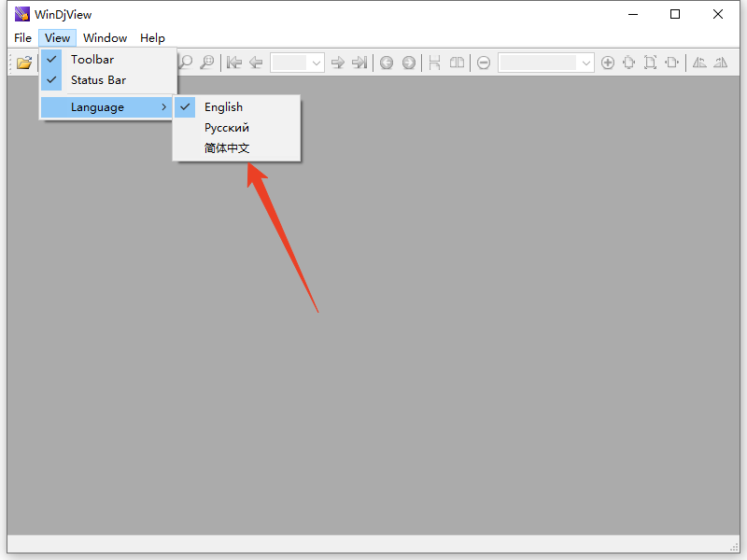The width and height of the screenshot is (747, 560).
Task: Switch to facing pages layout
Action: click(x=457, y=63)
